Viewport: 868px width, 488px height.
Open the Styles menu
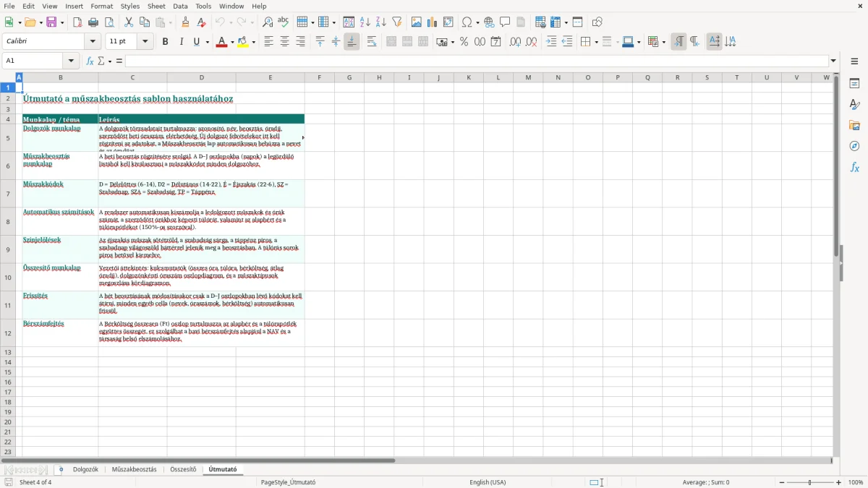pyautogui.click(x=130, y=6)
